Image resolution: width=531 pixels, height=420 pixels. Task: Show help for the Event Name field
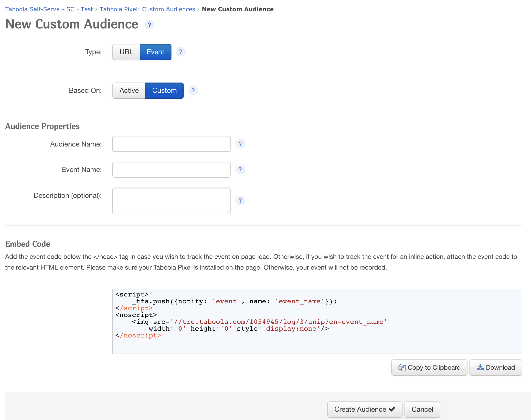240,169
